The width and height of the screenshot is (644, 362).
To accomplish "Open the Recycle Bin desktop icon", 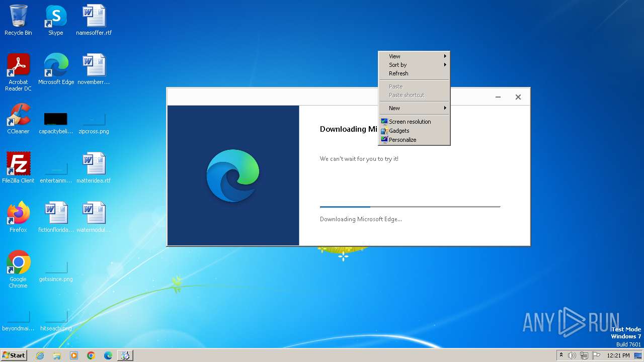I will [18, 20].
